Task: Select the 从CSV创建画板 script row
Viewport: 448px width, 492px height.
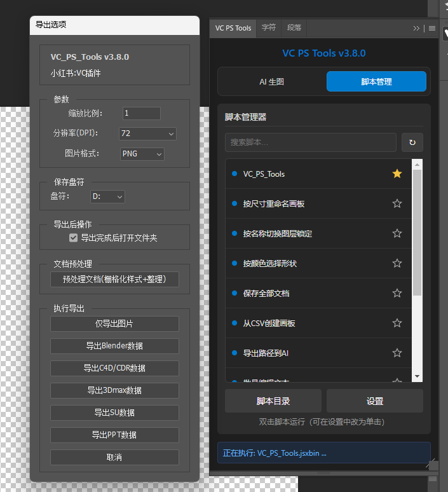Action: coord(318,323)
